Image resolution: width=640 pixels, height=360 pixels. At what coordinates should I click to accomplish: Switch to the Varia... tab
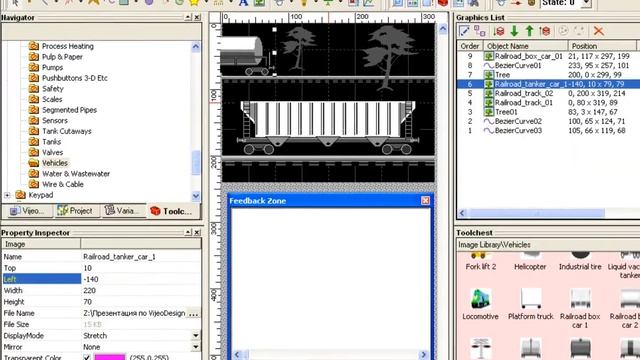tap(123, 211)
